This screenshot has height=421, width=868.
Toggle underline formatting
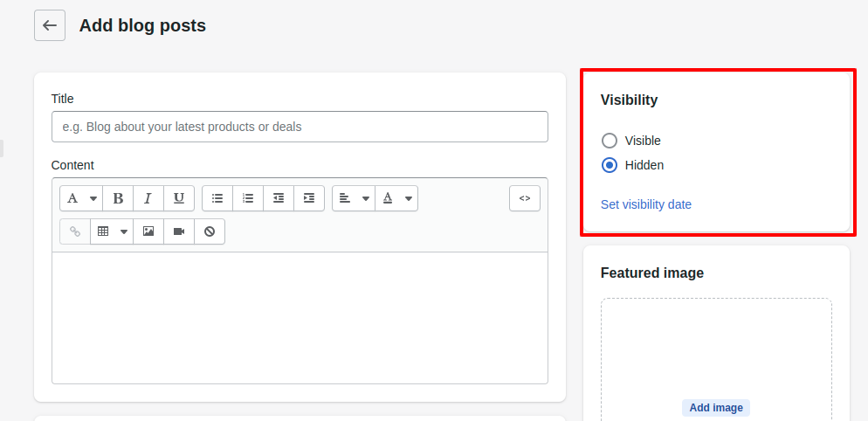[x=179, y=198]
